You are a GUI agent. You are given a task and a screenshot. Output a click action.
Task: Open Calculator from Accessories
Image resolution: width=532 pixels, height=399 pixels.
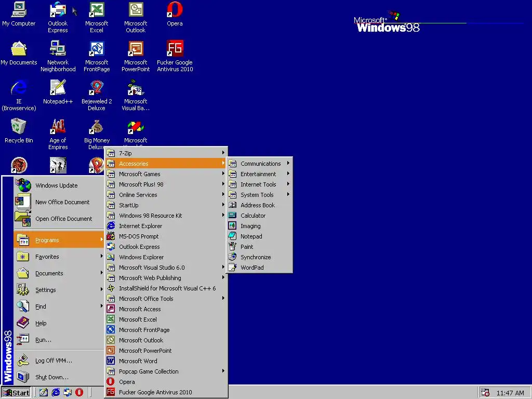pyautogui.click(x=260, y=216)
